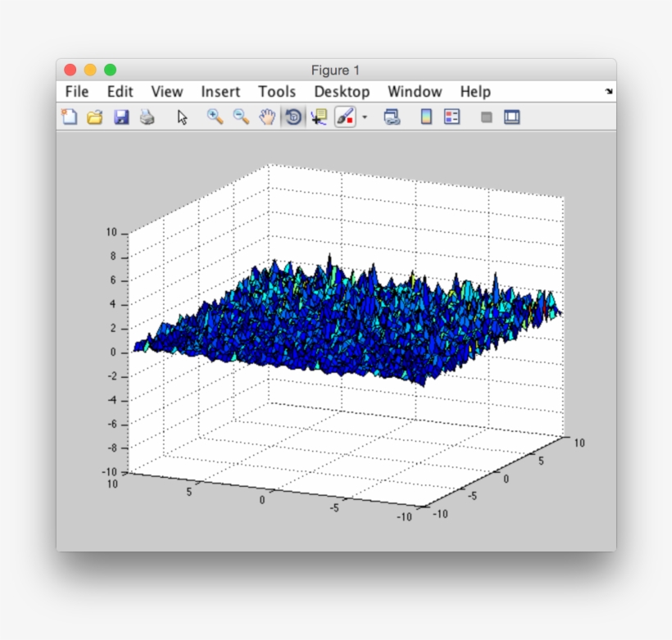Create a new figure with the New Figure icon

(x=69, y=117)
